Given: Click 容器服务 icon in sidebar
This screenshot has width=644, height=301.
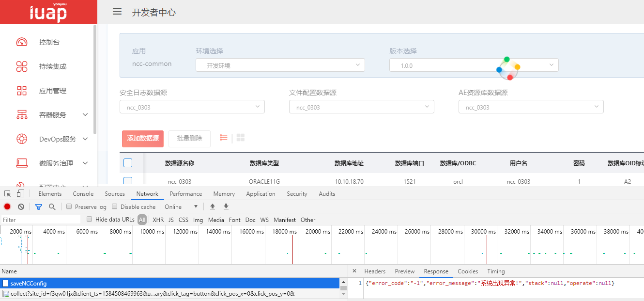Looking at the screenshot, I should [x=22, y=115].
